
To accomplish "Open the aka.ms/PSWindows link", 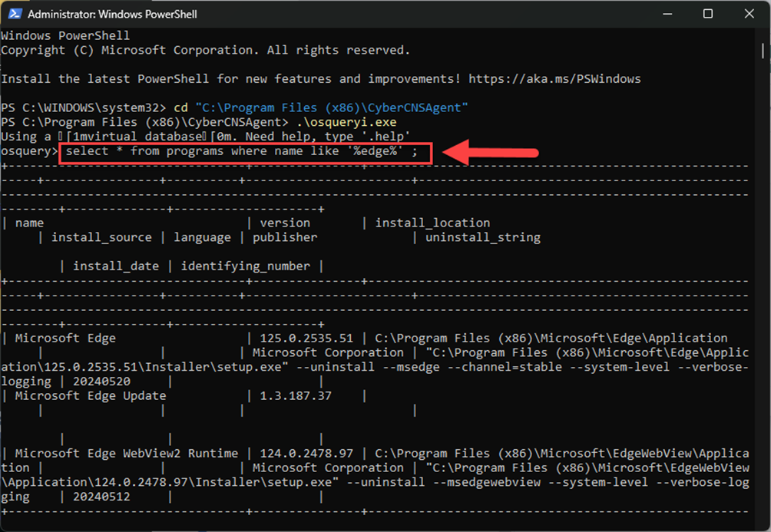I will [554, 79].
